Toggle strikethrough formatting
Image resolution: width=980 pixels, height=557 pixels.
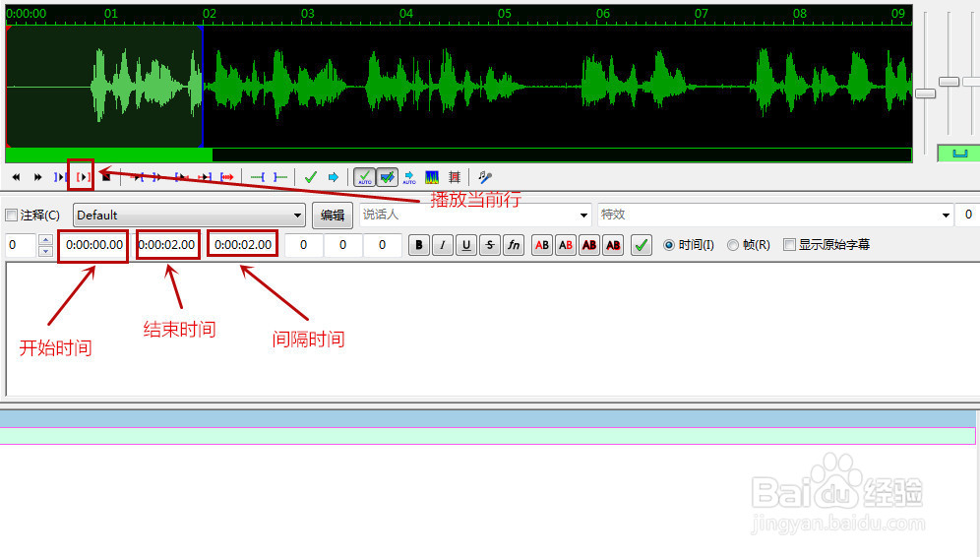[490, 245]
